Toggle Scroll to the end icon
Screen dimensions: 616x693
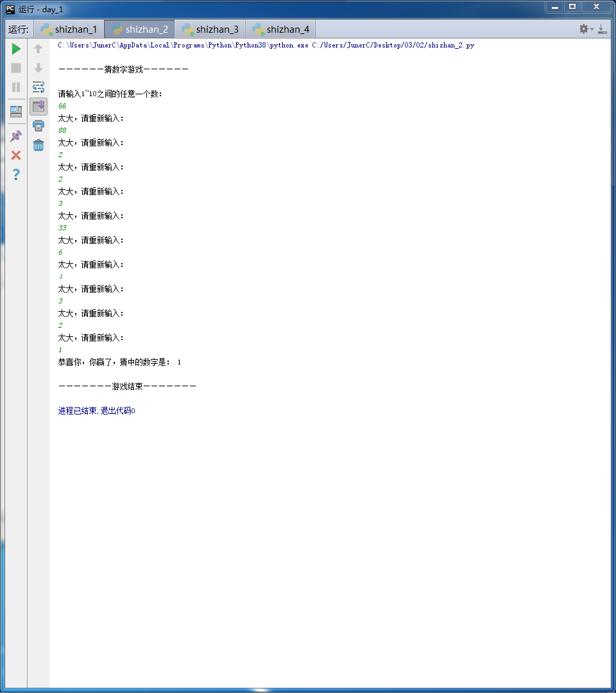38,107
